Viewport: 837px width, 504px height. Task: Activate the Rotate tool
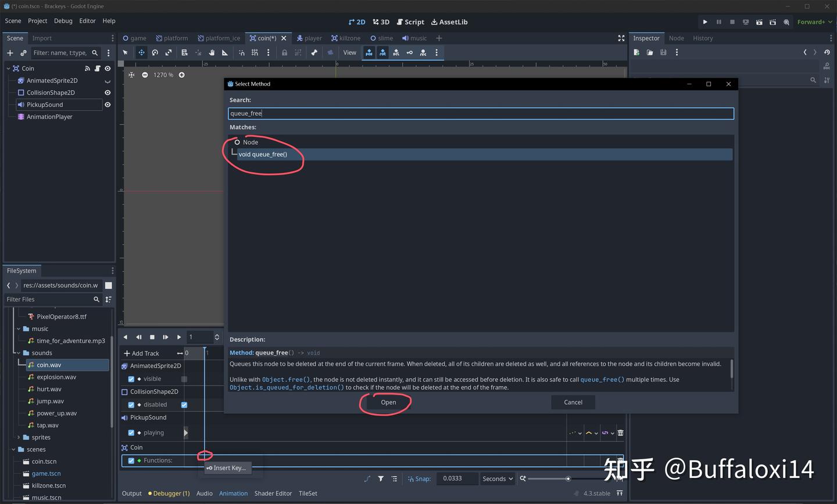155,52
